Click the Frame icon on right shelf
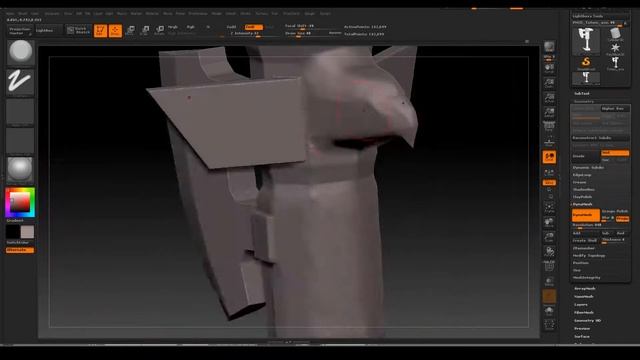Screen dimensions: 640x360 click(x=549, y=208)
